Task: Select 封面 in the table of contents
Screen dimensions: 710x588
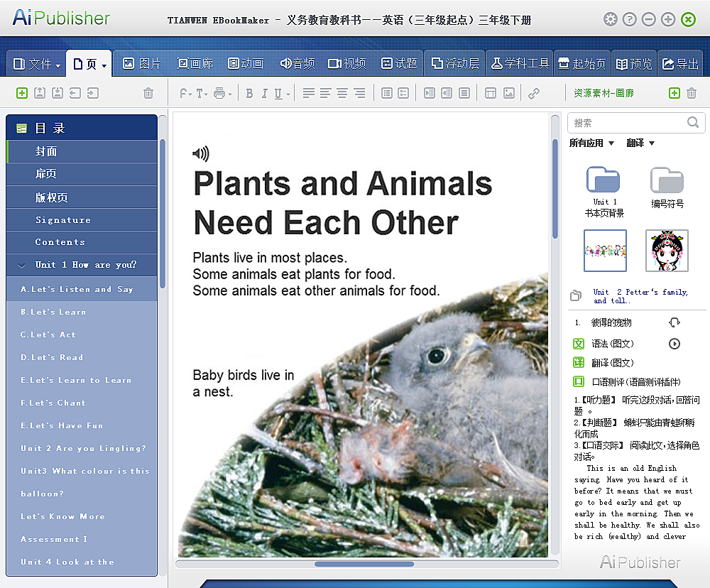Action: tap(82, 152)
